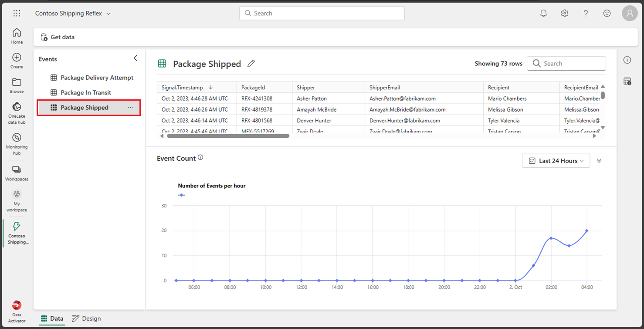The height and width of the screenshot is (329, 644).
Task: Select Contoso Shipping item in sidebar
Action: [x=17, y=233]
